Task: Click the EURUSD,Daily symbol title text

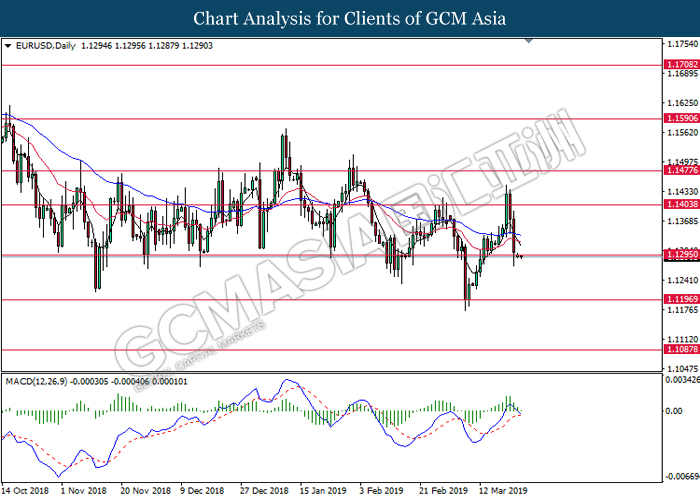Action: (46, 46)
